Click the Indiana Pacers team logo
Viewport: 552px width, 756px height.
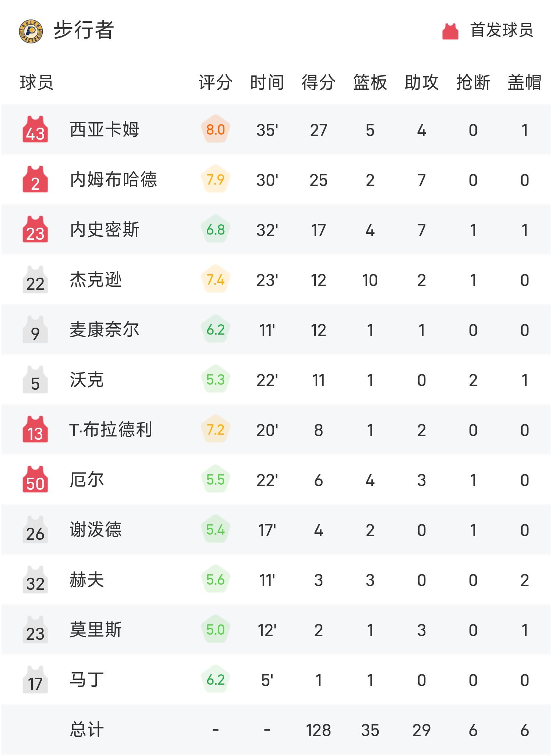click(x=31, y=31)
